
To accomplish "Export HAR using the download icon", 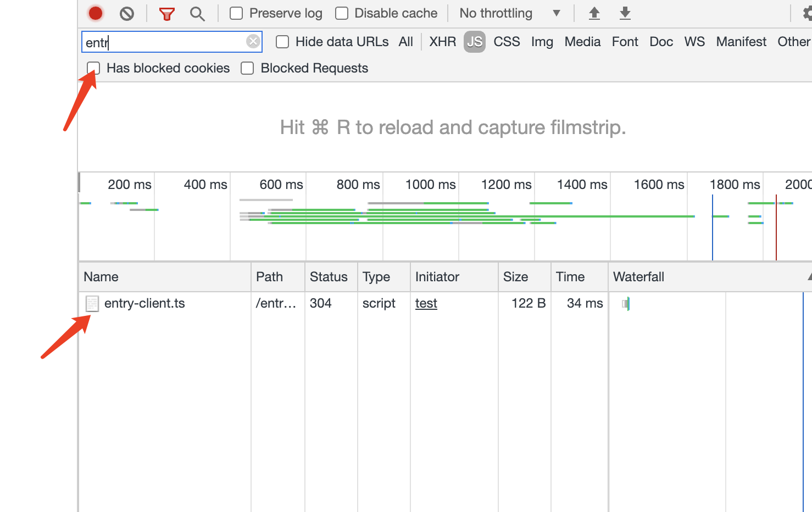I will tap(625, 13).
